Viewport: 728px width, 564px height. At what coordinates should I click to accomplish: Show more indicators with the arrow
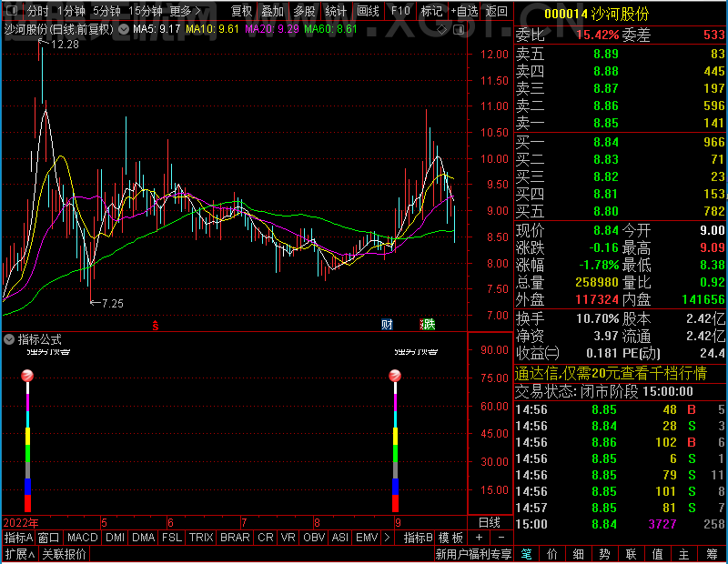click(387, 538)
